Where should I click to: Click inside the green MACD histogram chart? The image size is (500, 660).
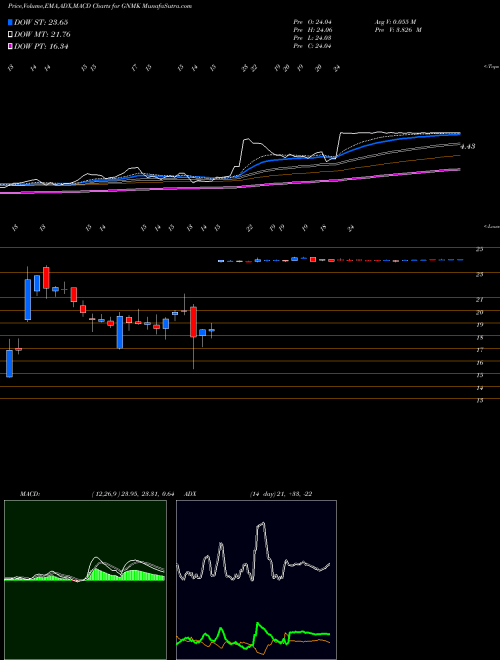point(85,580)
